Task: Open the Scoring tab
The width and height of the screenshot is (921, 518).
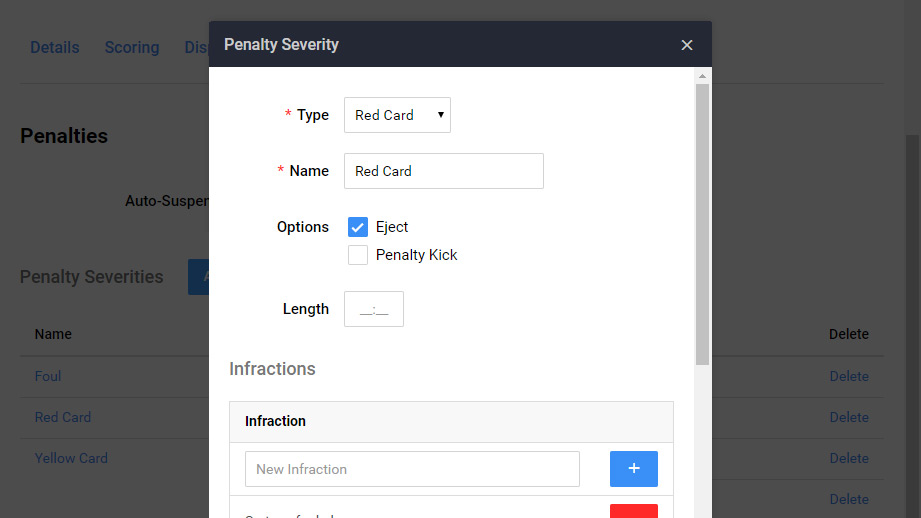Action: pyautogui.click(x=131, y=47)
